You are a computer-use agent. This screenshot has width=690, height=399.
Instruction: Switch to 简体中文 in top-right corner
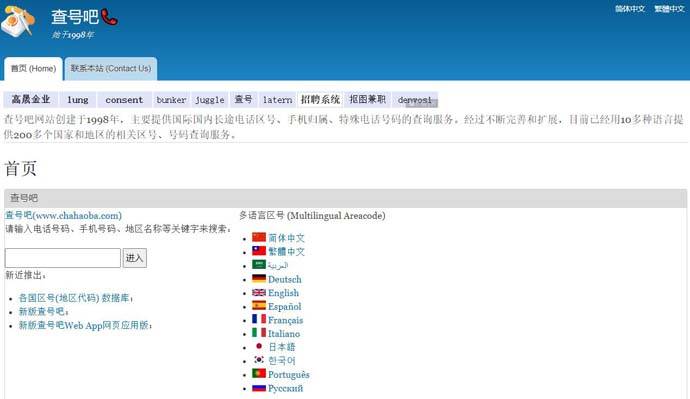pos(630,9)
